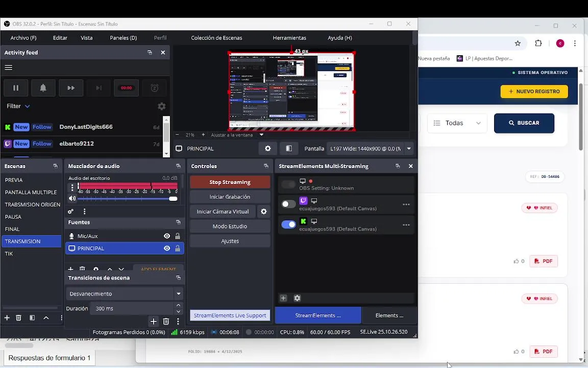Pause the Activity feed
The image size is (588, 368).
click(16, 88)
